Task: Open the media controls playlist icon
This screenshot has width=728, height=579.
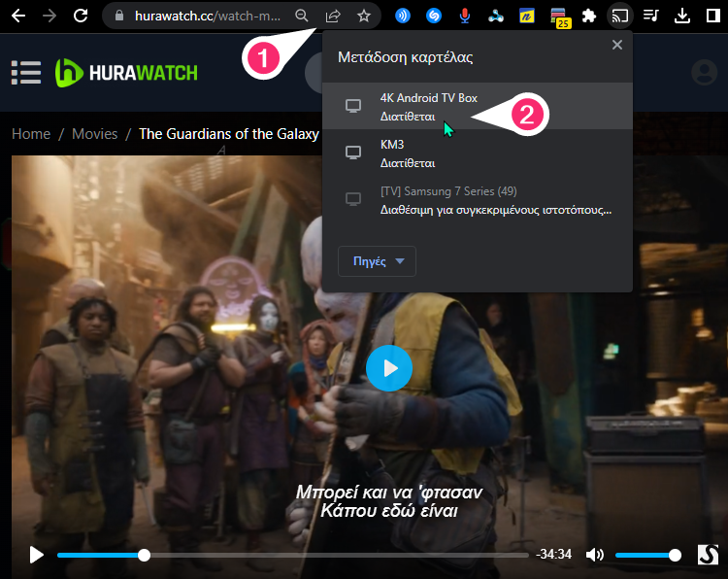Action: [x=651, y=16]
